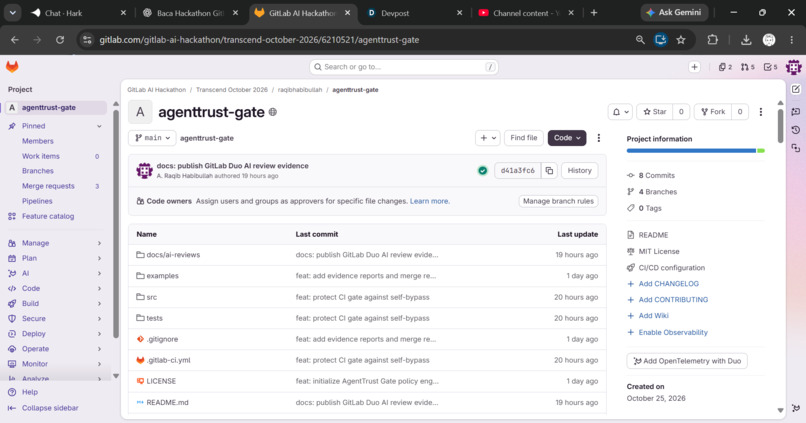Go back with browser arrow
806x423 pixels.
coord(15,40)
